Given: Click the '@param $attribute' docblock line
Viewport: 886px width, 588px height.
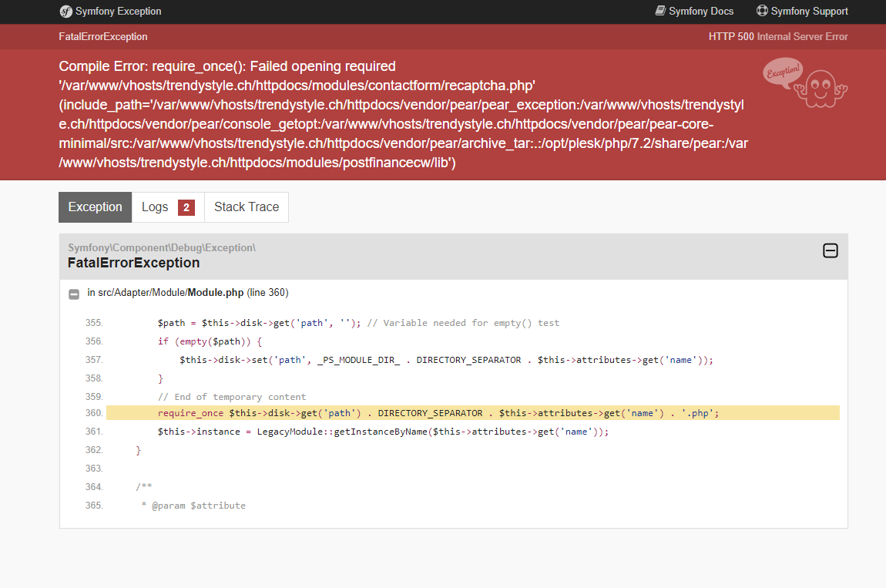Looking at the screenshot, I should (193, 506).
